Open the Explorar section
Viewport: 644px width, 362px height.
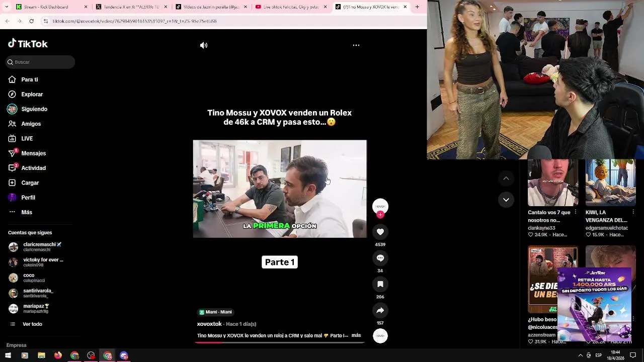(x=32, y=95)
